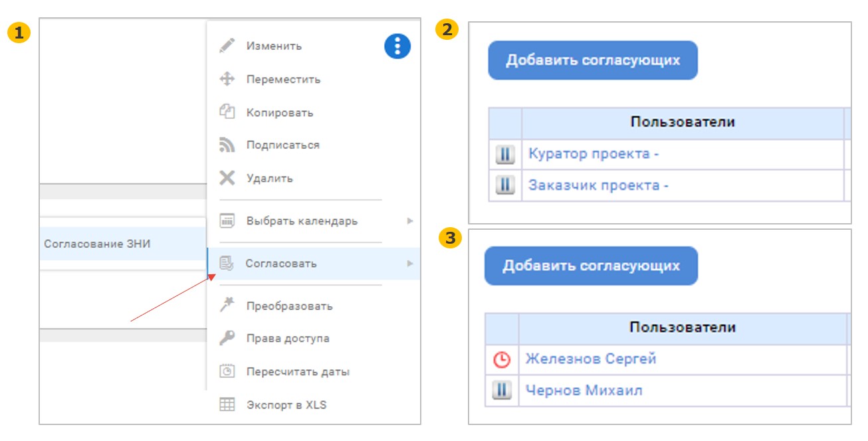Viewport: 868px width, 441px height.
Task: Click the magic wand icon for Преобразовать
Action: [x=227, y=306]
